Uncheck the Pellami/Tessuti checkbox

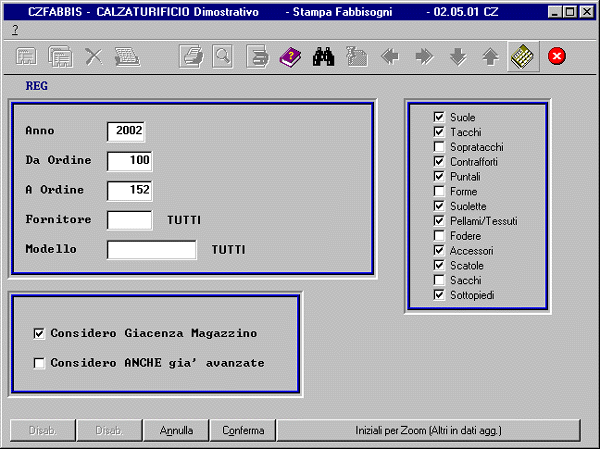coord(439,220)
